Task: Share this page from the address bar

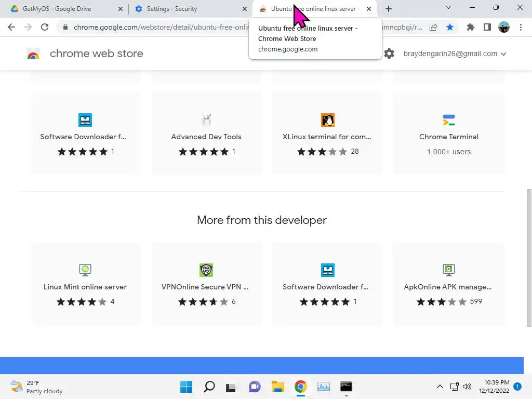Action: click(x=433, y=27)
